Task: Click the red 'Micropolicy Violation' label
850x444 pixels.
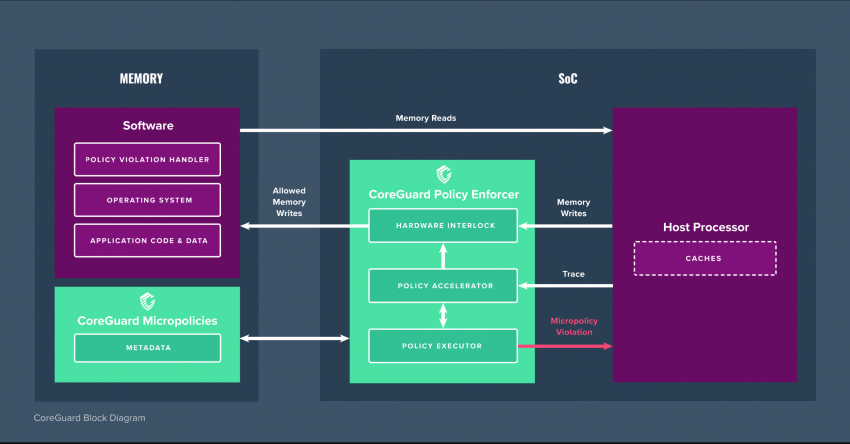Action: tap(574, 326)
